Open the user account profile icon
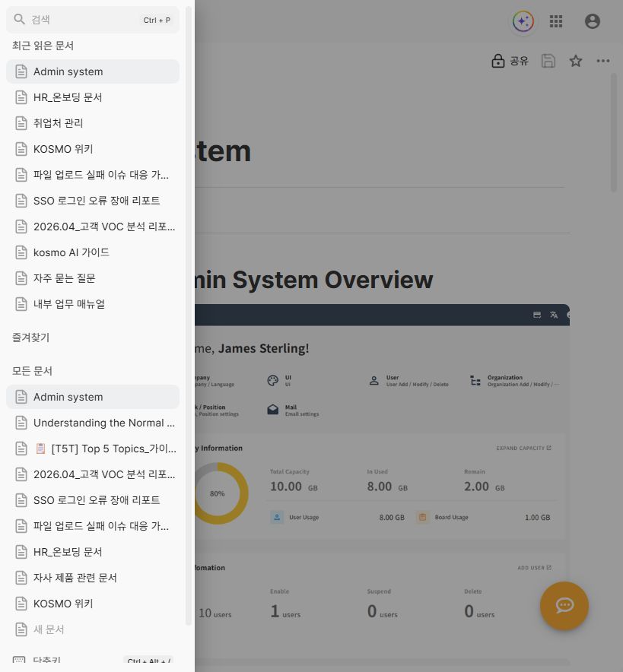 (592, 21)
